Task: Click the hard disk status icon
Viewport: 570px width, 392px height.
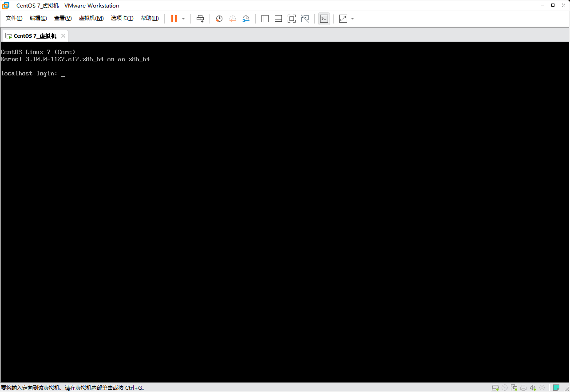Action: 495,388
